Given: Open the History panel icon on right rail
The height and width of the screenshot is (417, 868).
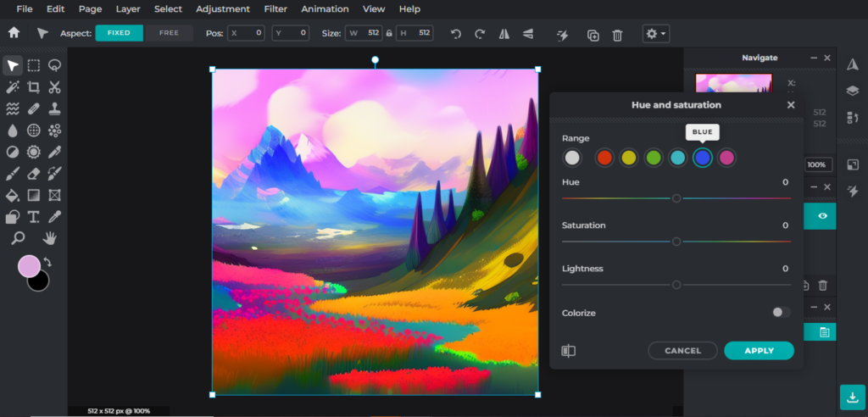Looking at the screenshot, I should click(853, 118).
